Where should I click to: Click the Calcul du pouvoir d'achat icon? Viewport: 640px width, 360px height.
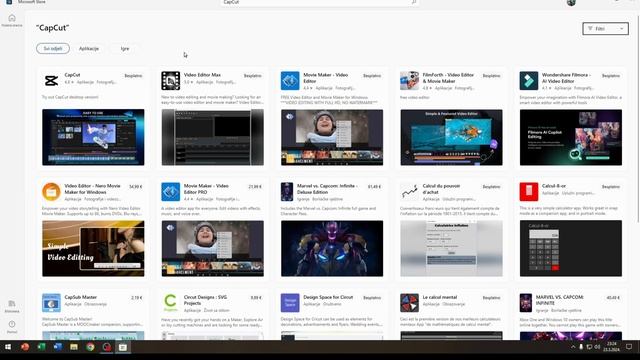click(409, 192)
